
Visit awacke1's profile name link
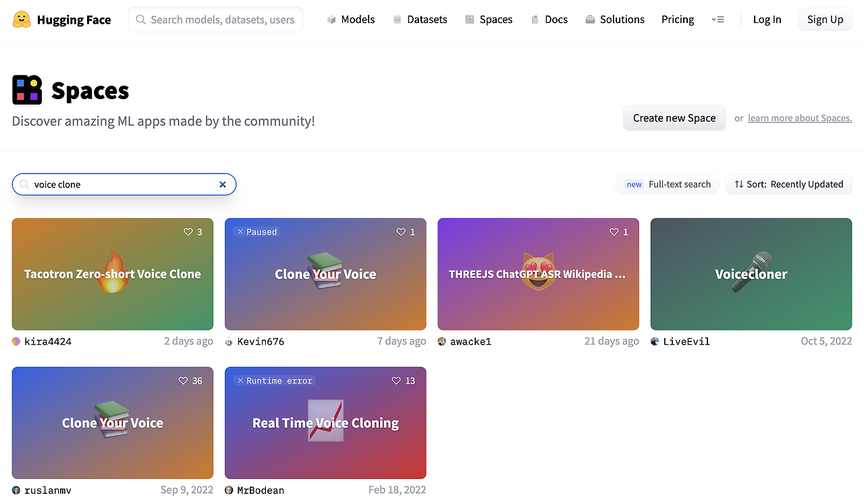pyautogui.click(x=470, y=341)
